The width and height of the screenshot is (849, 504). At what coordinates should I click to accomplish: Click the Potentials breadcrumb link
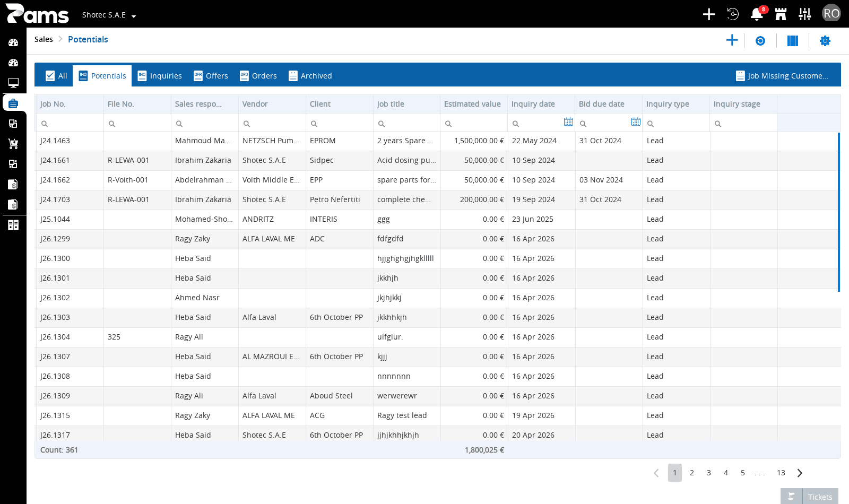pos(88,39)
